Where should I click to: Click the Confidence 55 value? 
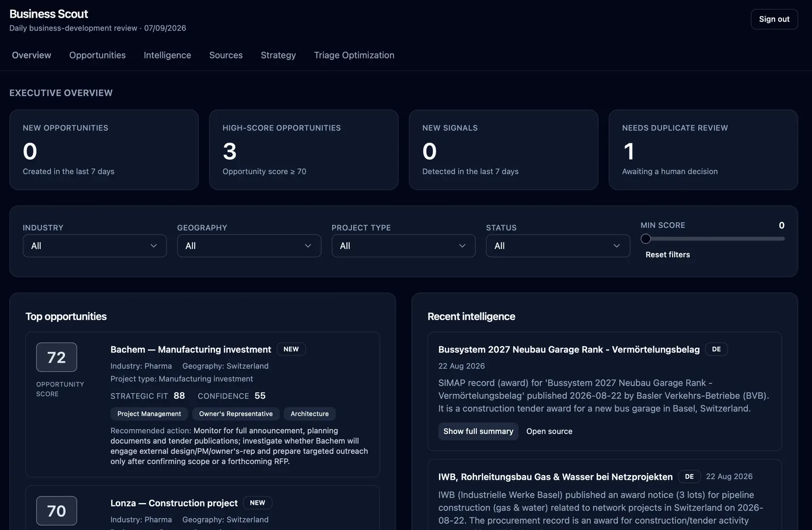tap(260, 395)
